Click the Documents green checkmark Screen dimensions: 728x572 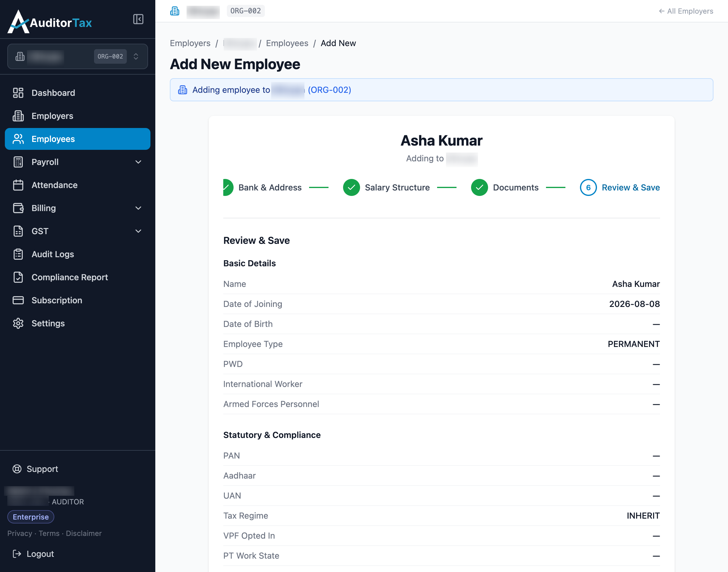(x=479, y=187)
